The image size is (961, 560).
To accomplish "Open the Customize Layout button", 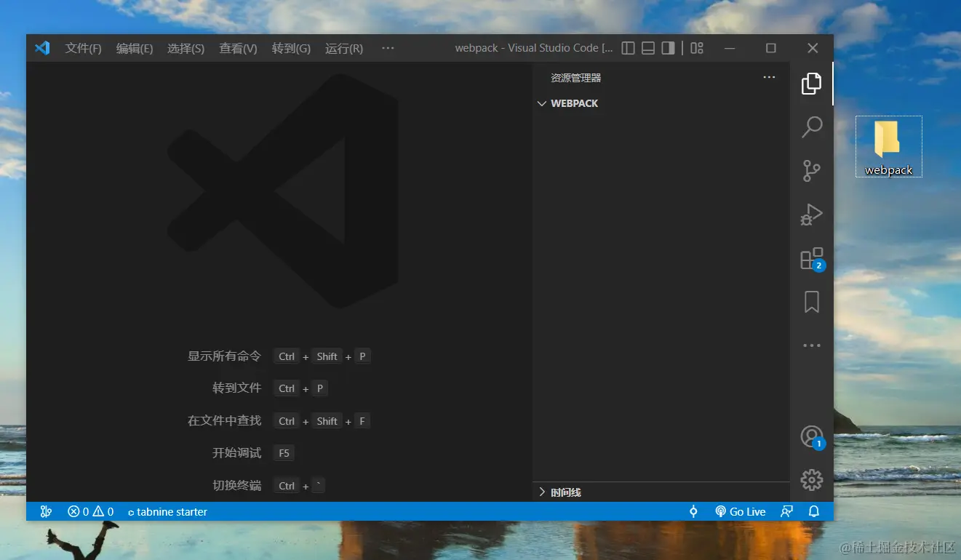I will point(697,48).
